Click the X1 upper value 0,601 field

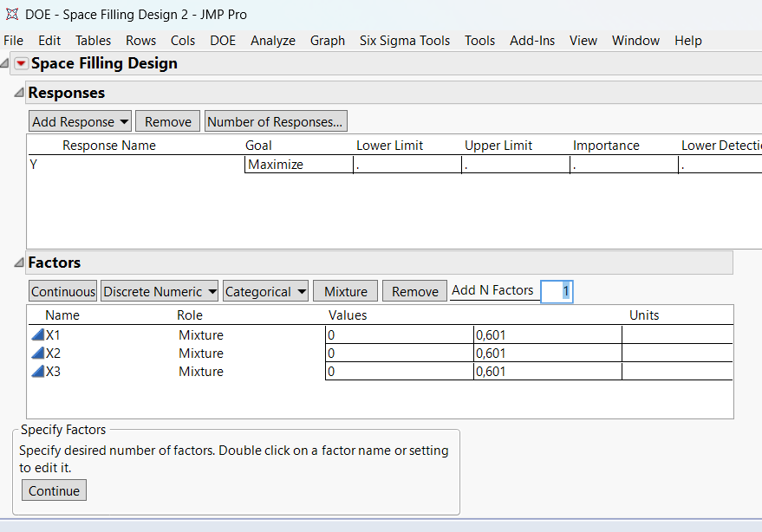[x=547, y=335]
